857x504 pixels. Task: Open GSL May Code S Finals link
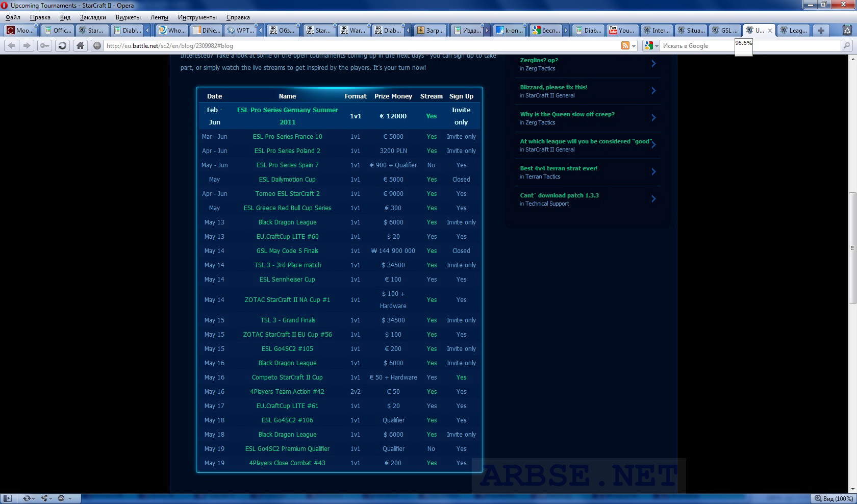(x=287, y=251)
